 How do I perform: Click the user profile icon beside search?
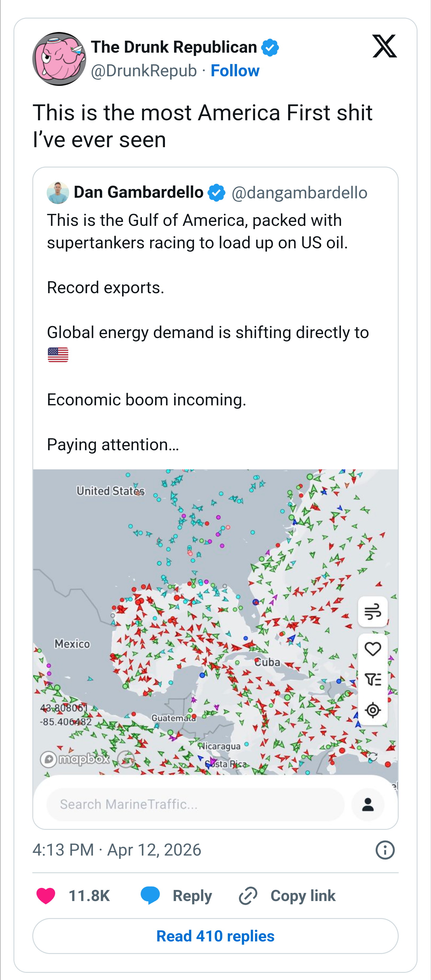click(x=368, y=804)
